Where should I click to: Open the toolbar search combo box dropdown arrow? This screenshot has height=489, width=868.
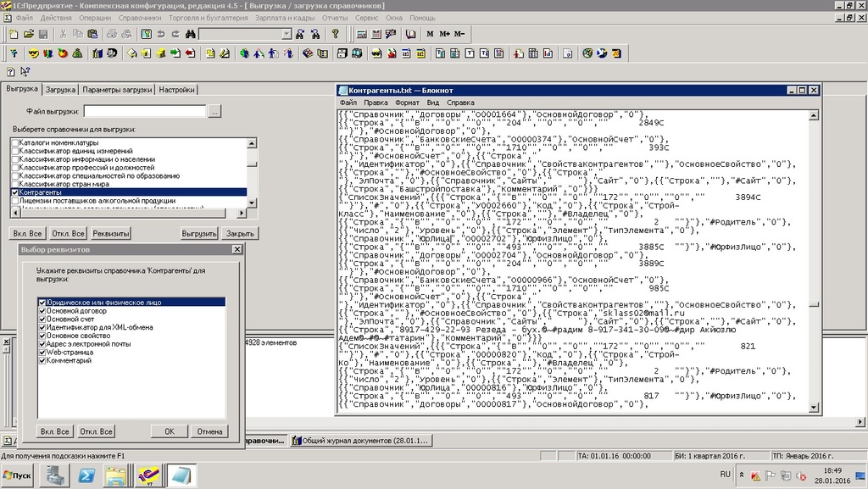(x=287, y=34)
